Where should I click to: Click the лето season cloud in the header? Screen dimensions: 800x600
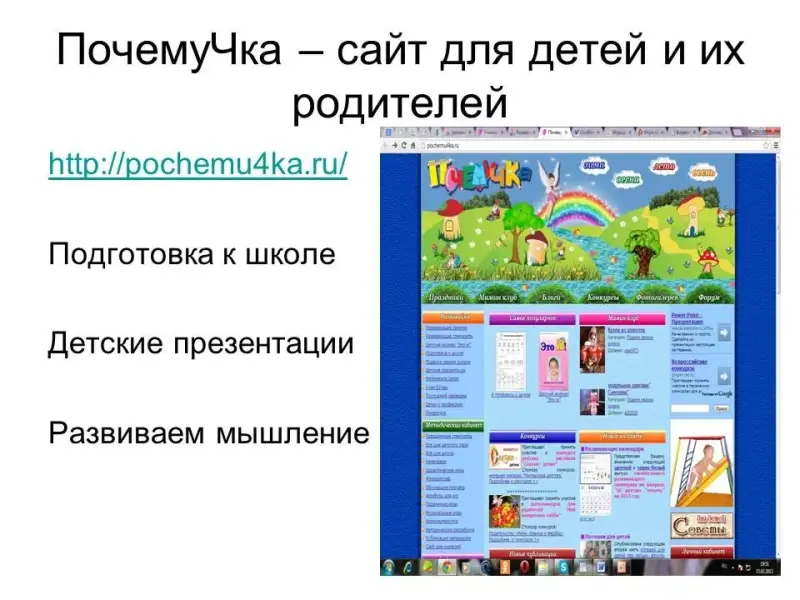point(664,167)
